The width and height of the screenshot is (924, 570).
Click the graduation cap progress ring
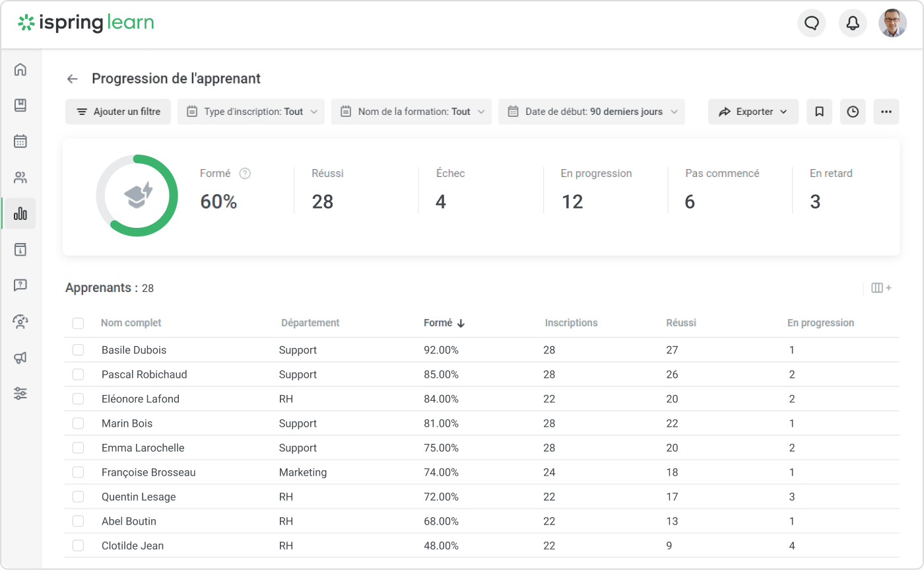point(137,196)
